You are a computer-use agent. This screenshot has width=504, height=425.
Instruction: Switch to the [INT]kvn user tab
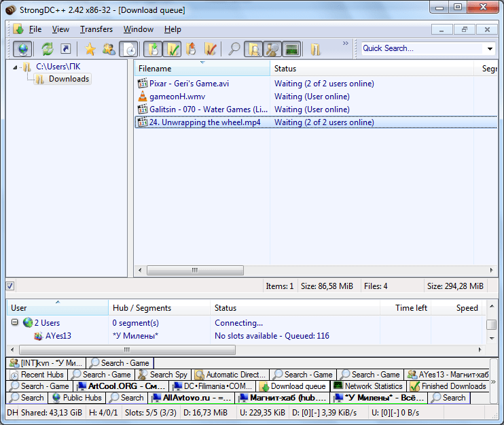46,363
